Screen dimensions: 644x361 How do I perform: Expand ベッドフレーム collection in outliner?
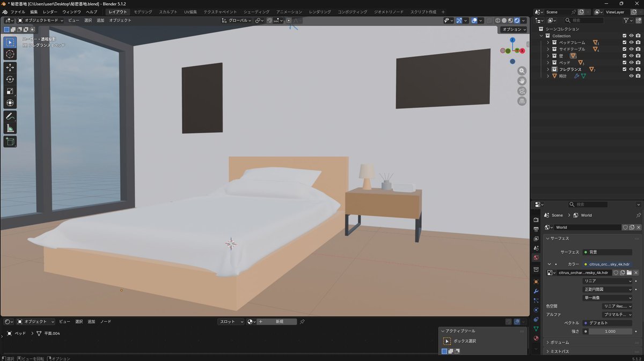548,42
